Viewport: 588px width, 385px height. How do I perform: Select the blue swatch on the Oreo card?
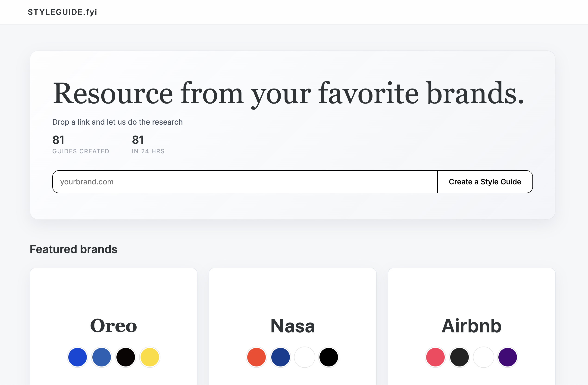(x=77, y=357)
